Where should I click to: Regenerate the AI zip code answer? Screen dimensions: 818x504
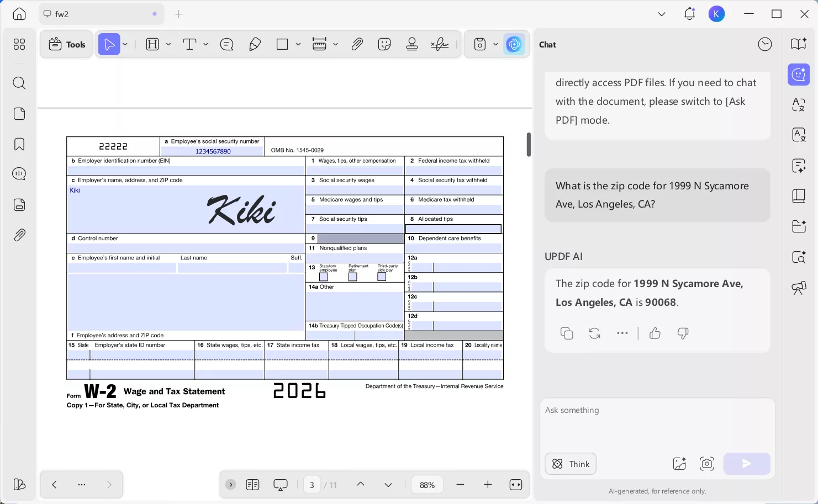coord(594,333)
